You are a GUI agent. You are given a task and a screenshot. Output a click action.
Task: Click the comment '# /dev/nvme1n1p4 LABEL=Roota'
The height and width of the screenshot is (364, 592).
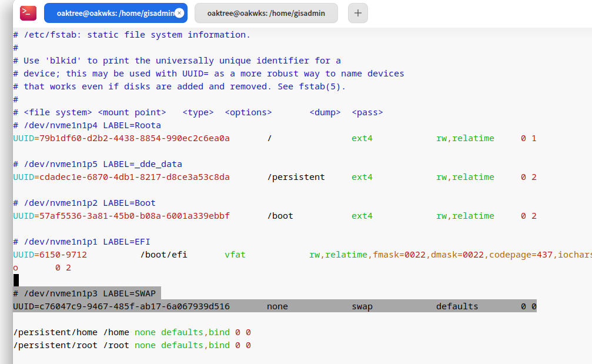point(87,125)
